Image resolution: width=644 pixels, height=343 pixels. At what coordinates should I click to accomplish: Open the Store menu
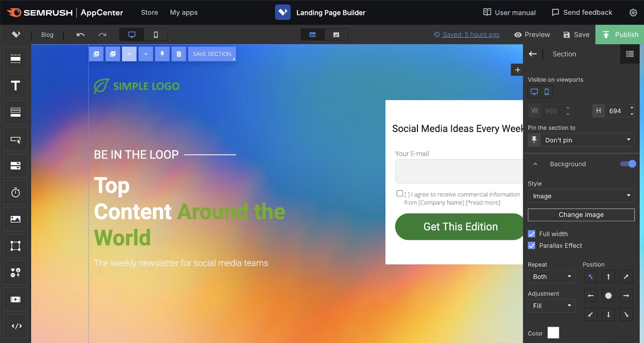point(149,12)
